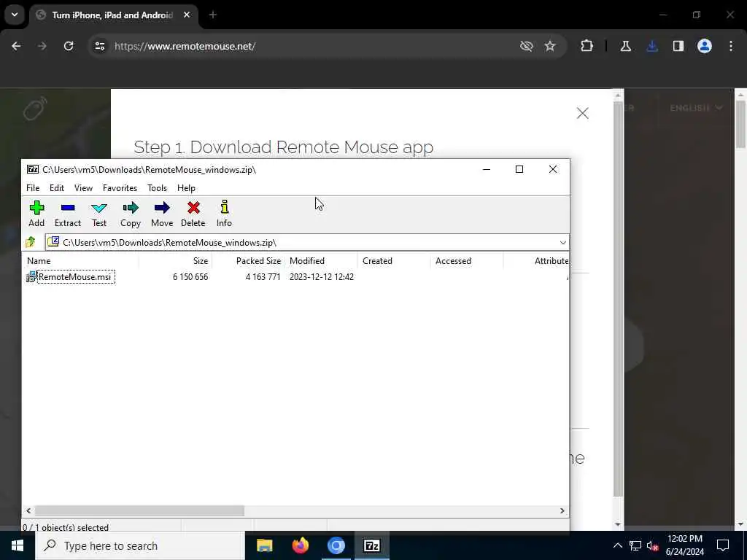Sort by the Accessed column header
Screen dimensions: 747x560
(467, 261)
